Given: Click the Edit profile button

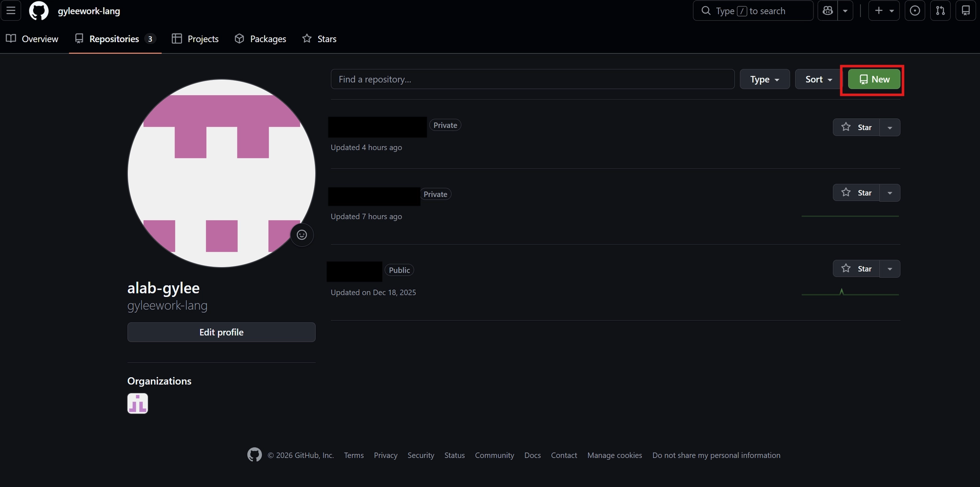Looking at the screenshot, I should pyautogui.click(x=222, y=332).
